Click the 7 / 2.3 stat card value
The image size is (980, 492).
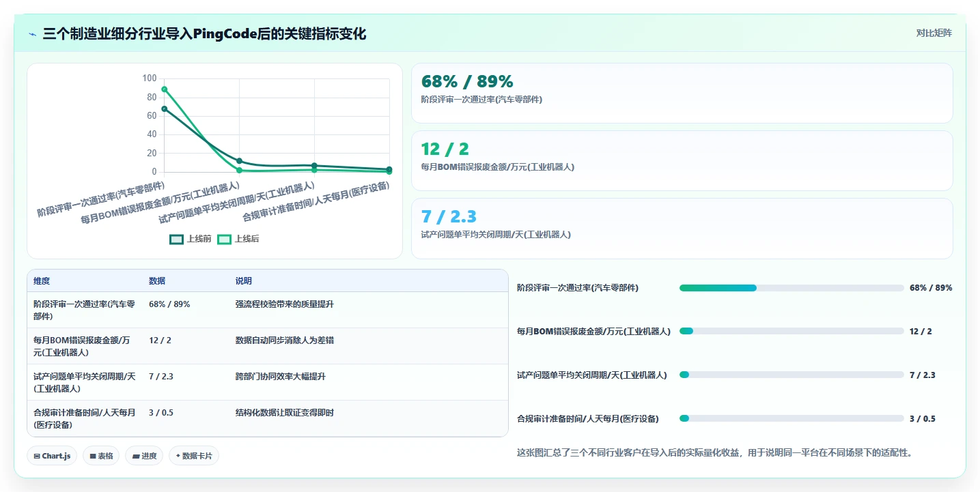point(449,216)
